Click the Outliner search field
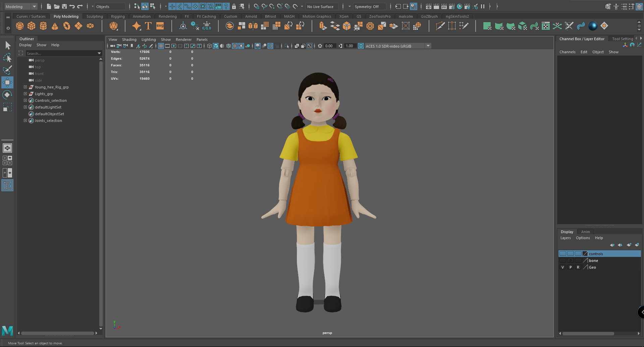644x347 pixels. coord(61,53)
